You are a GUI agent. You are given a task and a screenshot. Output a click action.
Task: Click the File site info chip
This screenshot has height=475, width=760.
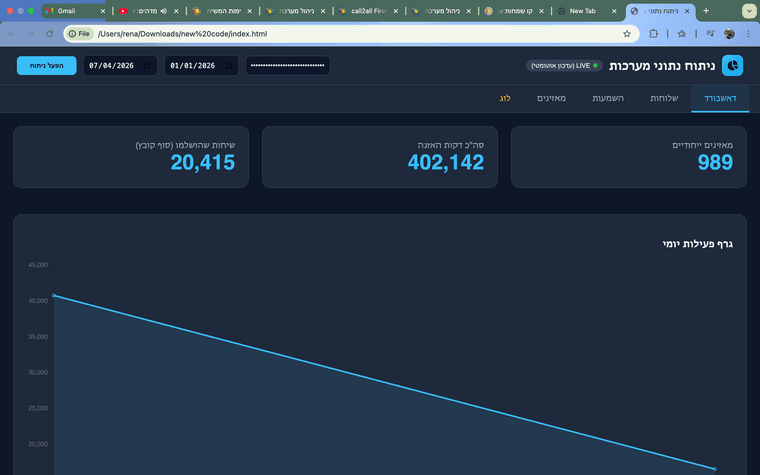click(x=79, y=33)
